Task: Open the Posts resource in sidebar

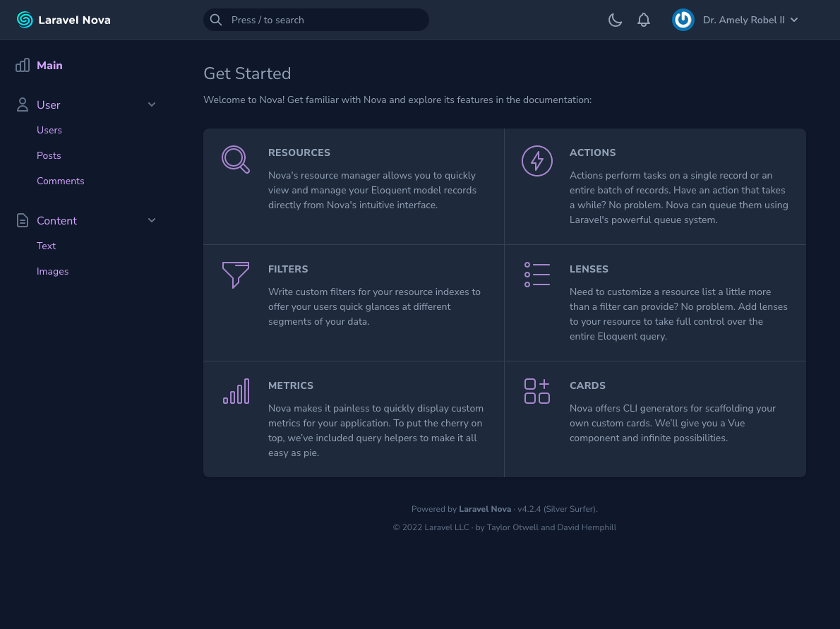Action: pyautogui.click(x=49, y=155)
